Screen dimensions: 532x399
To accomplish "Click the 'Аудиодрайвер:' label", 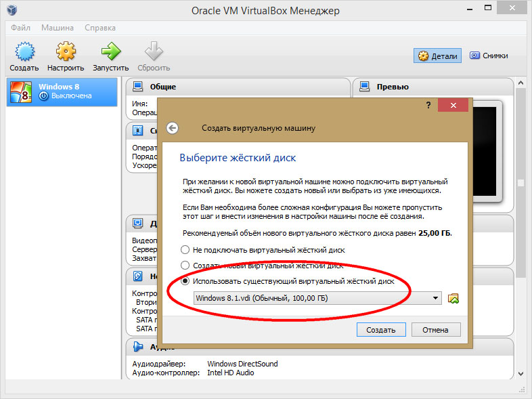I will click(159, 364).
